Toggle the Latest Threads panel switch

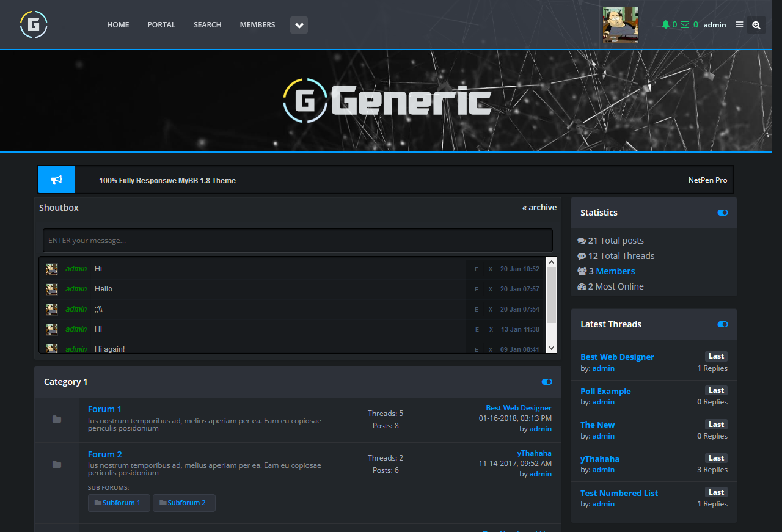coord(722,324)
